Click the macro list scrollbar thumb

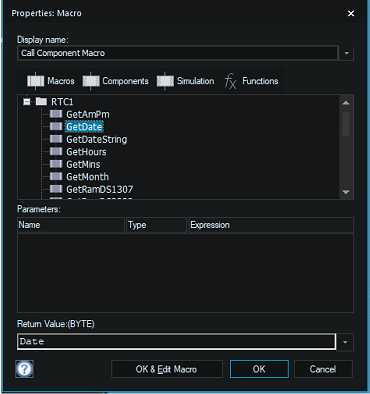pos(346,124)
